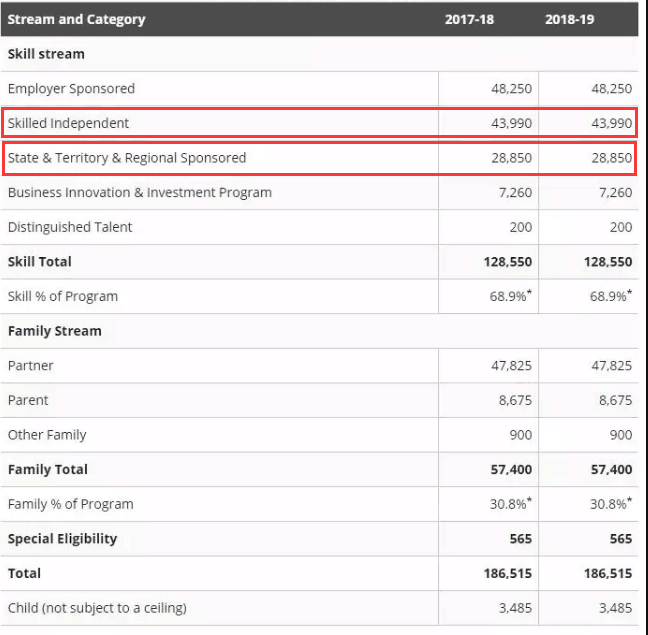Click "State & Territory & Regional Sponsored" label

click(x=127, y=158)
